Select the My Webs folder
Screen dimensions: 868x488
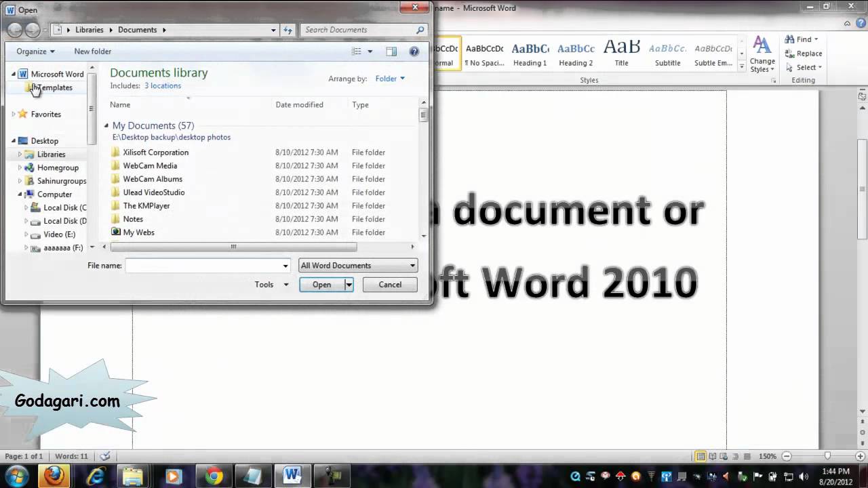point(138,232)
